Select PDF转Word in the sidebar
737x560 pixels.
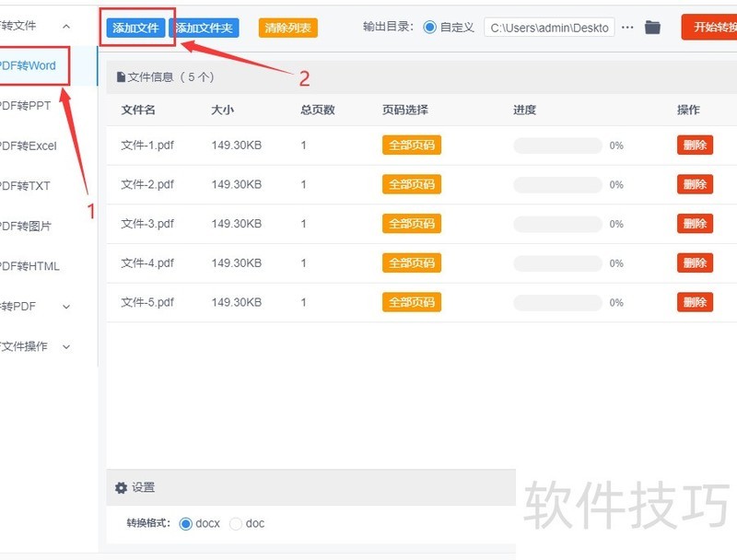29,66
